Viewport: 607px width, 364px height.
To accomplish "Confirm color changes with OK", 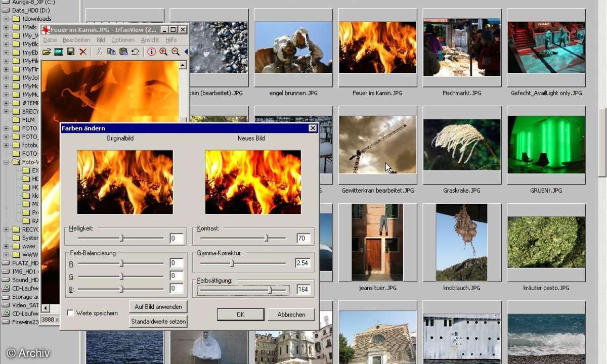I will [240, 314].
